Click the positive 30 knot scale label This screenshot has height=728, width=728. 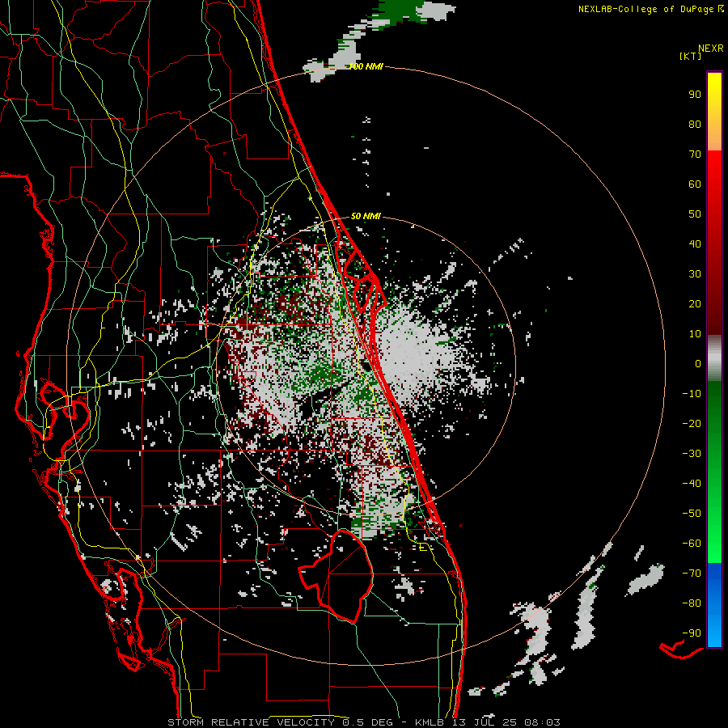(695, 274)
